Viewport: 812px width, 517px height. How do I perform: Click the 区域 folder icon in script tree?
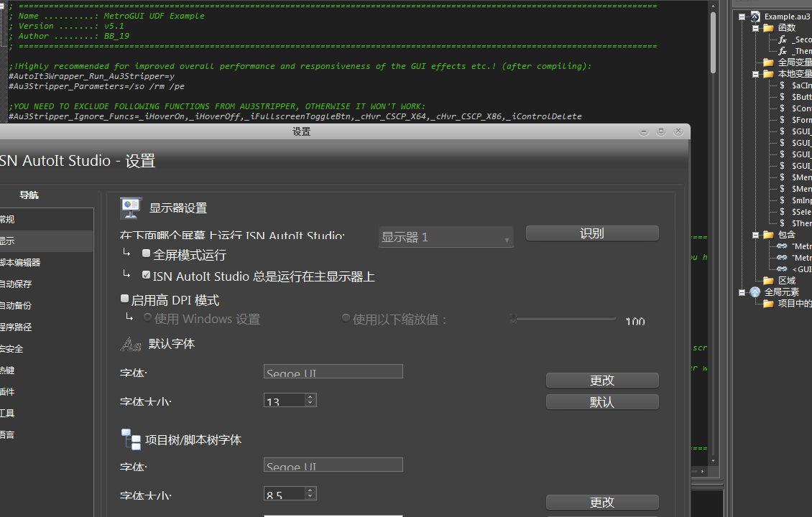click(768, 281)
